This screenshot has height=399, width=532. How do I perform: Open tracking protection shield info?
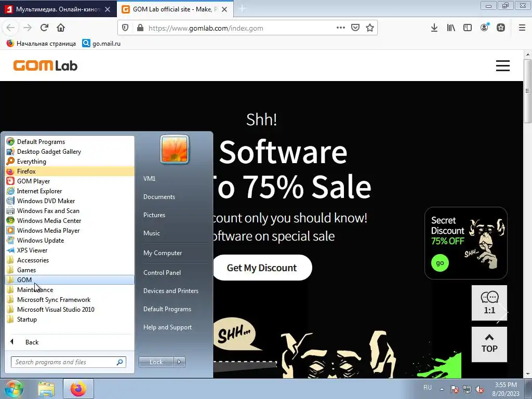[125, 28]
